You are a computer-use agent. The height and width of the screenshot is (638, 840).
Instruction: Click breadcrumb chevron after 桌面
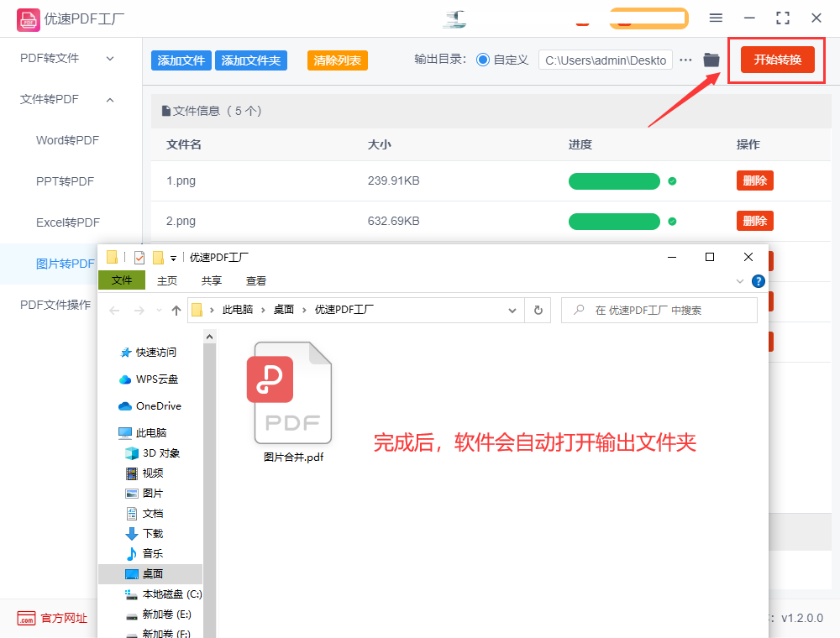pyautogui.click(x=304, y=310)
